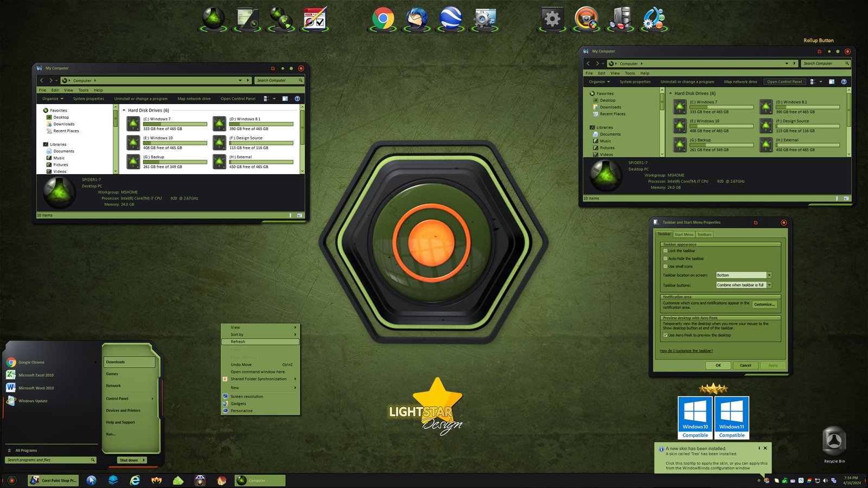
Task: Click the blue stacked layers taskbar icon
Action: point(113,480)
